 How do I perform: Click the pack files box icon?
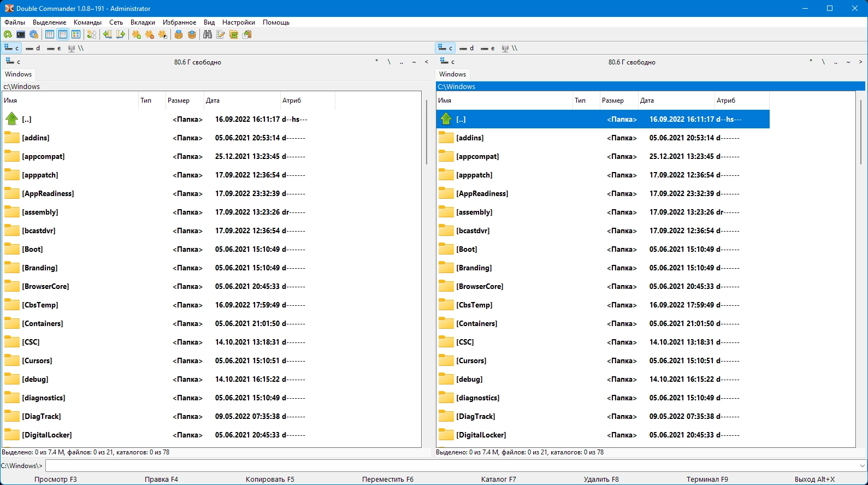(x=179, y=34)
